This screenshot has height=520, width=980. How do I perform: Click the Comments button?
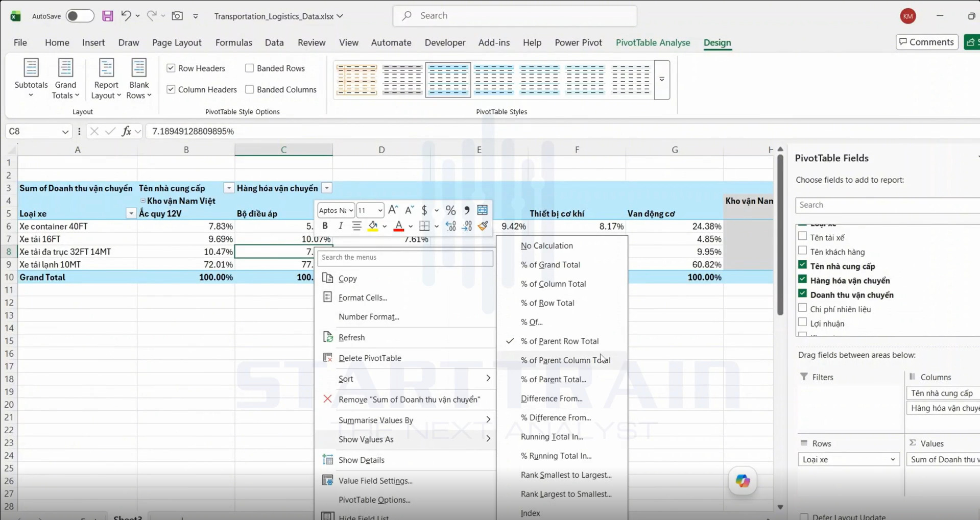[927, 42]
